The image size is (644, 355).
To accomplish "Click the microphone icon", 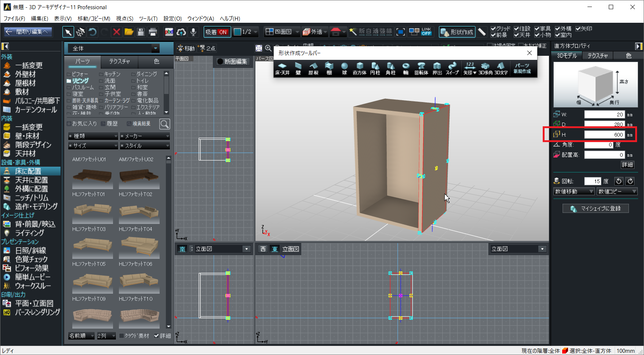I will coord(193,32).
